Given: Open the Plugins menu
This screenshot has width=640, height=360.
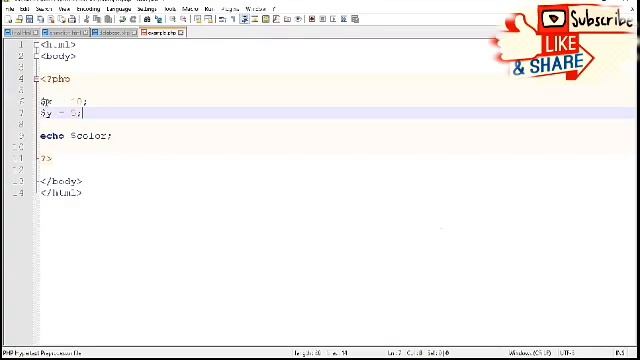Looking at the screenshot, I should tap(230, 9).
